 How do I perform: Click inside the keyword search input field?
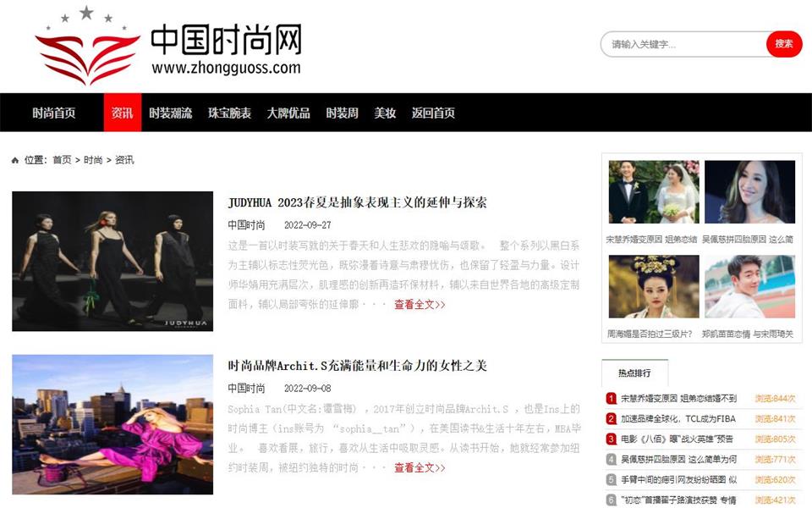(x=668, y=43)
